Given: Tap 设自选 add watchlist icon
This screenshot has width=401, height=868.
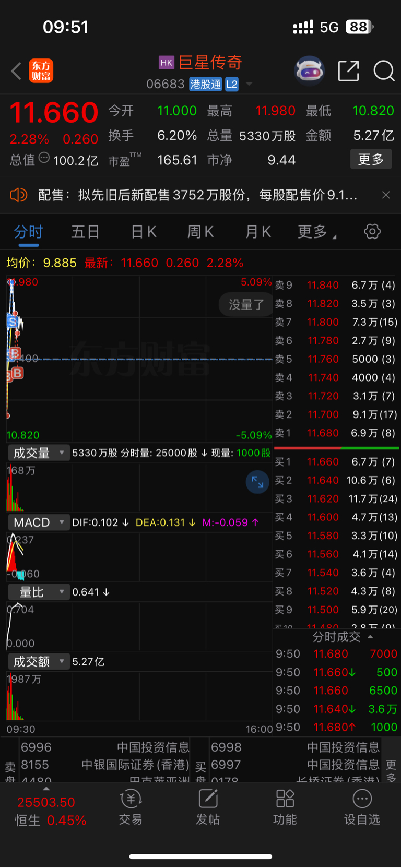Looking at the screenshot, I should point(362,807).
